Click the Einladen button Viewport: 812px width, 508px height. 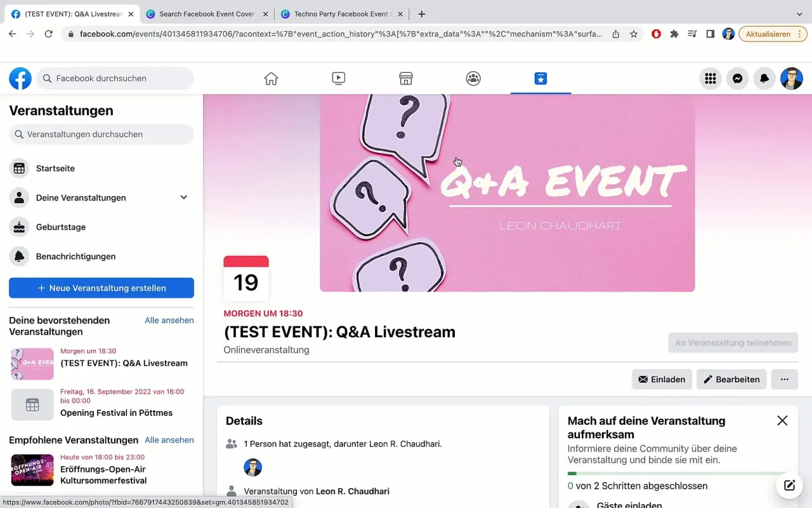click(662, 379)
